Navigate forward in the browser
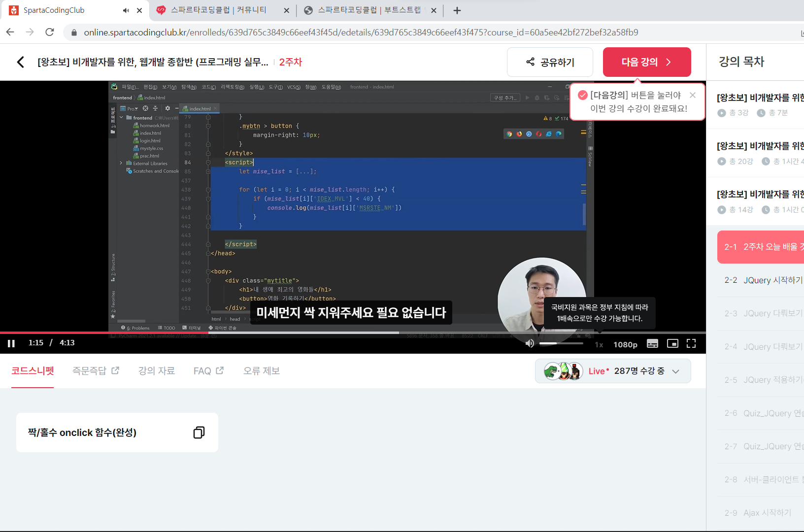The image size is (804, 532). [30, 32]
